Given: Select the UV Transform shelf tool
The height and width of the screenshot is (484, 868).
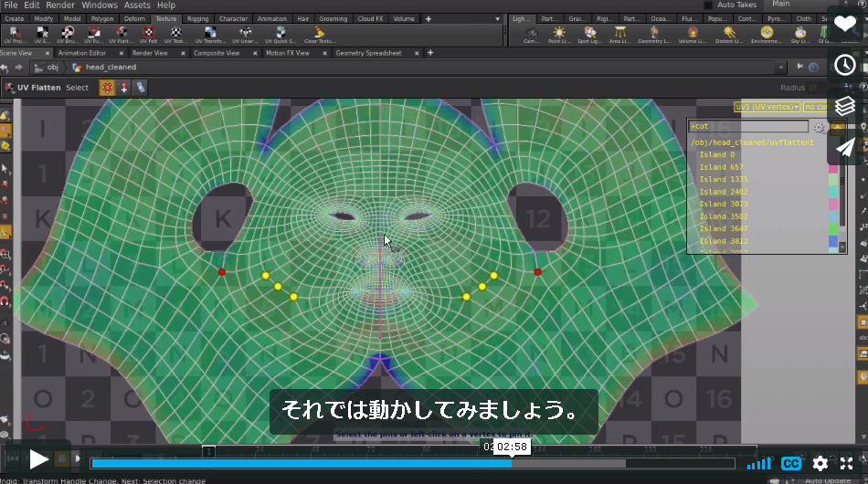Looking at the screenshot, I should click(210, 35).
